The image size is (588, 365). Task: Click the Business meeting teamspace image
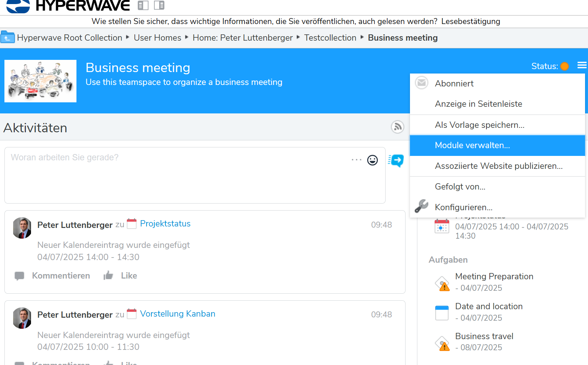pyautogui.click(x=41, y=81)
